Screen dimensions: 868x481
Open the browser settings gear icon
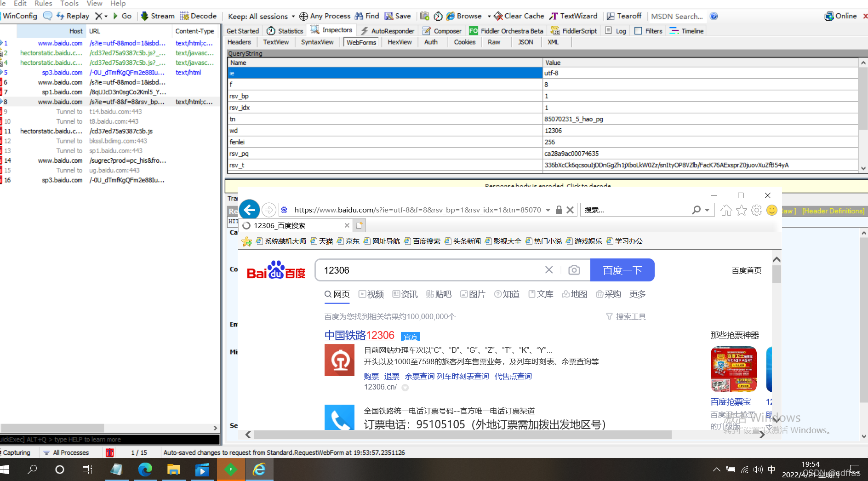757,210
